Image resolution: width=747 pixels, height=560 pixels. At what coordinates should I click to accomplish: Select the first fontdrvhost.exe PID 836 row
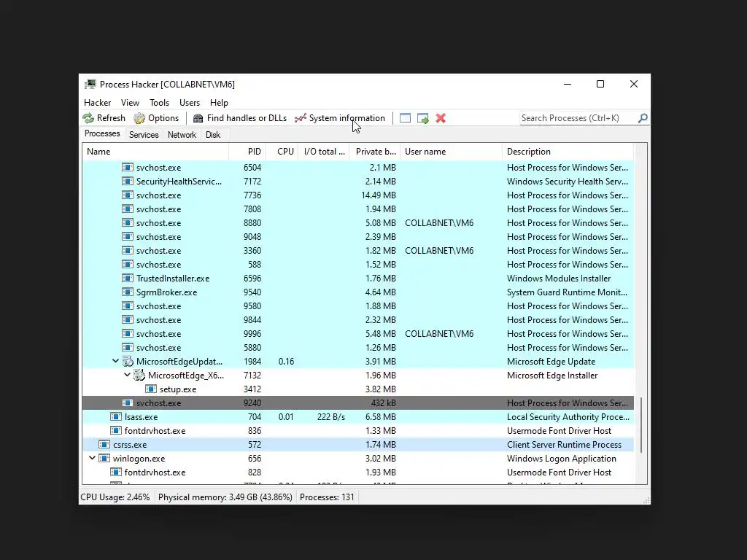click(357, 430)
